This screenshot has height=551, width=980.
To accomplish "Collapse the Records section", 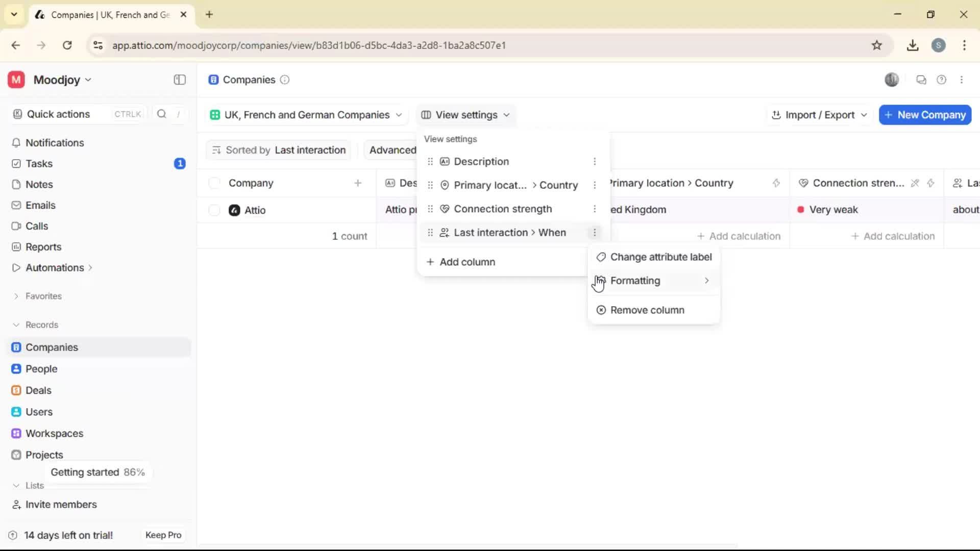I will (x=17, y=324).
